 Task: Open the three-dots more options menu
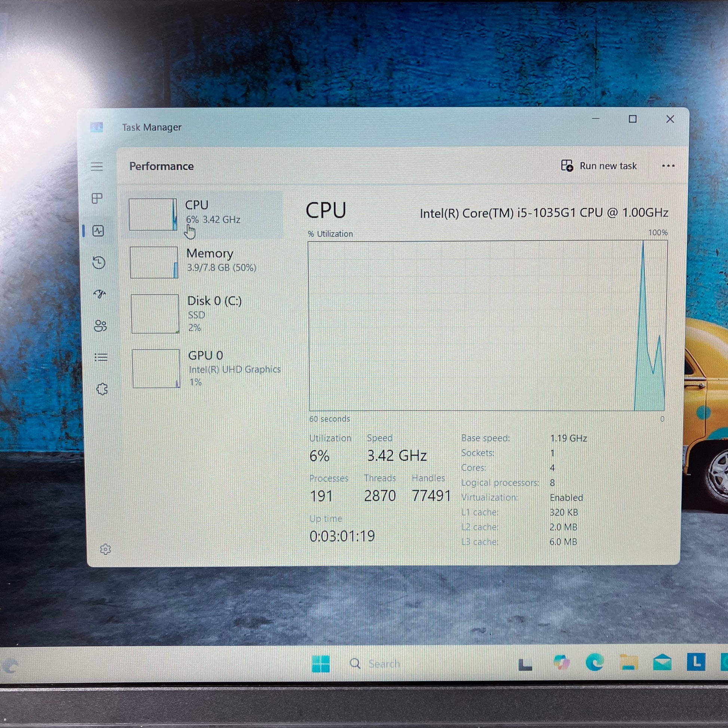point(668,166)
